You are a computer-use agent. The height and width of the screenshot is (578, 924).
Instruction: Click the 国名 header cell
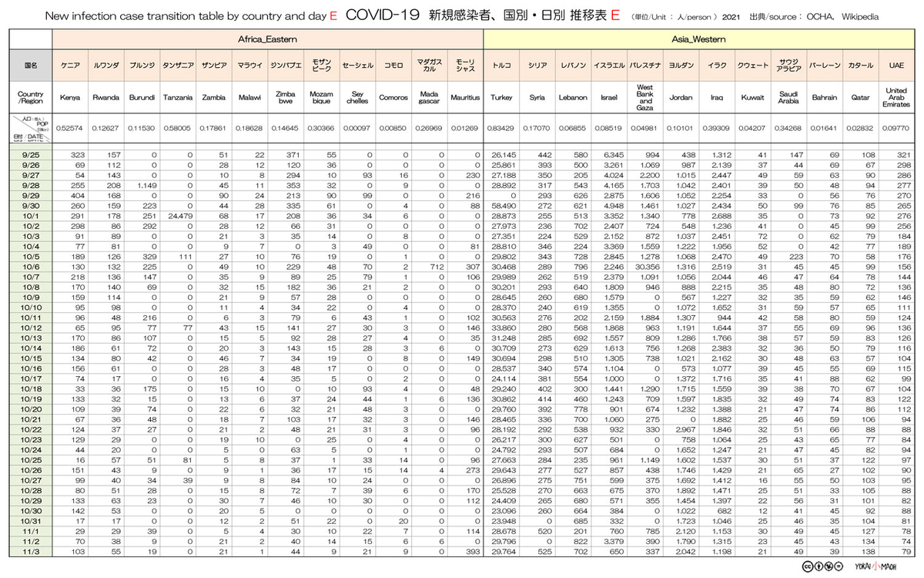31,66
